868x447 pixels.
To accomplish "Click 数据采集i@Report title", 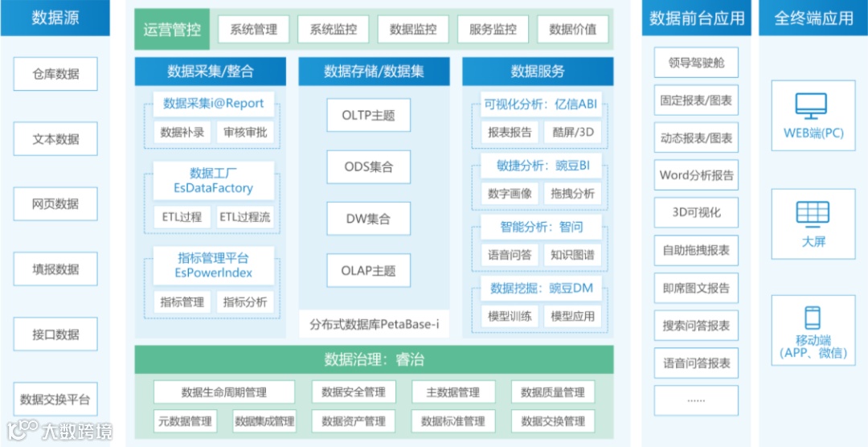I will pos(214,104).
